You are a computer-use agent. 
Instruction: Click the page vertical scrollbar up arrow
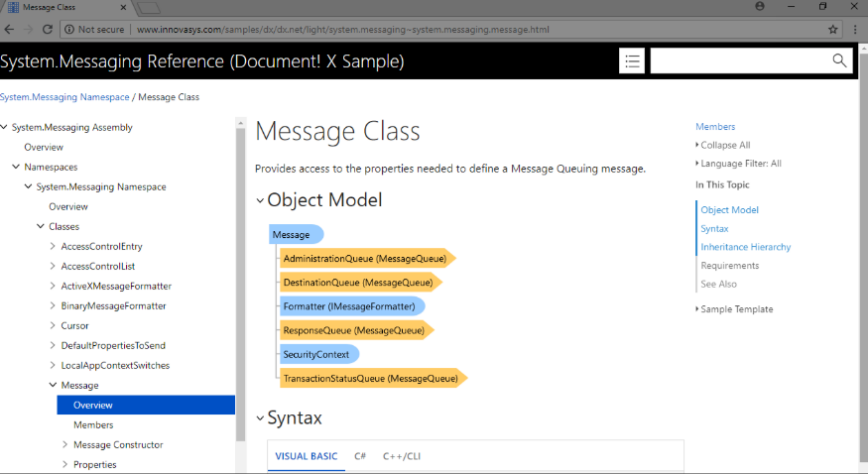coord(863,49)
